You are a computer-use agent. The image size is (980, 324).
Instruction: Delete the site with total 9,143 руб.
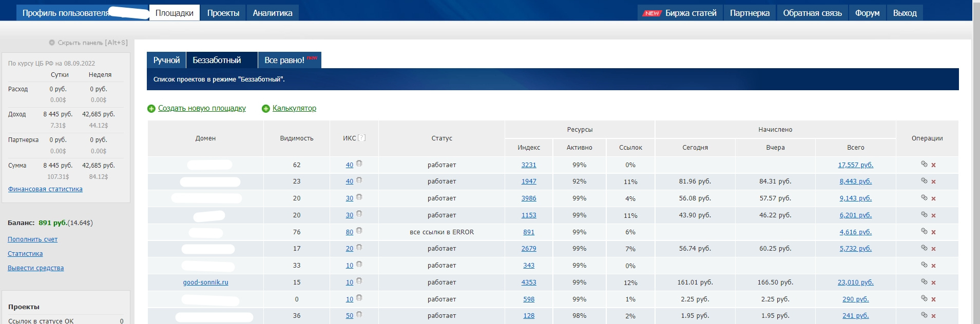933,198
